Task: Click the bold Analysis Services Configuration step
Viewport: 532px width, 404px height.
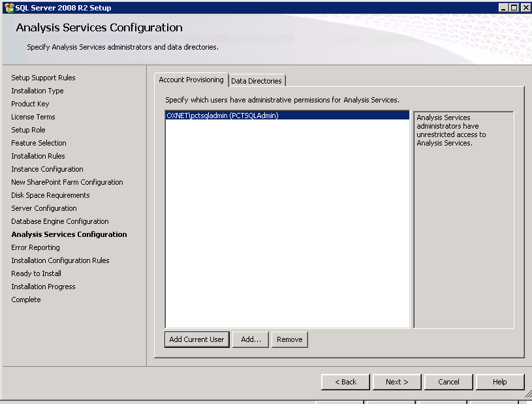Action: coord(69,234)
